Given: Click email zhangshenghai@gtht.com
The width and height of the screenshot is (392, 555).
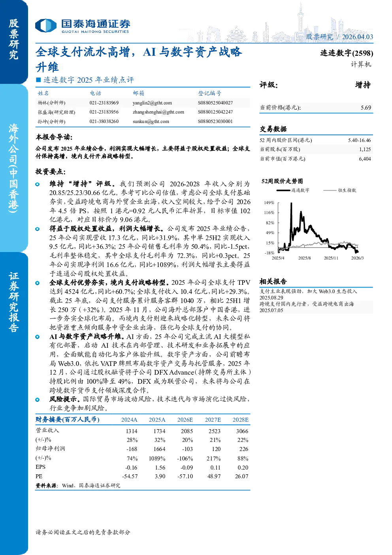Looking at the screenshot, I should (x=158, y=112).
